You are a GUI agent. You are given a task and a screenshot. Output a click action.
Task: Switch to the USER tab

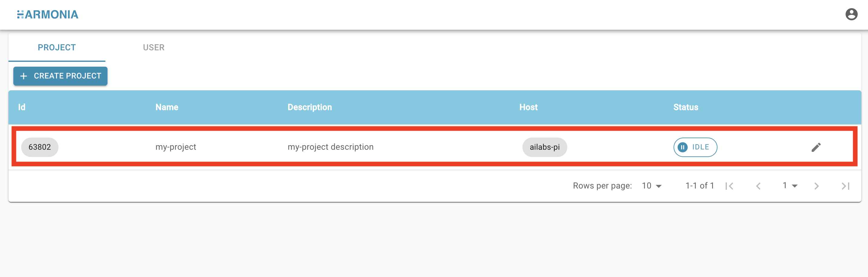(154, 48)
